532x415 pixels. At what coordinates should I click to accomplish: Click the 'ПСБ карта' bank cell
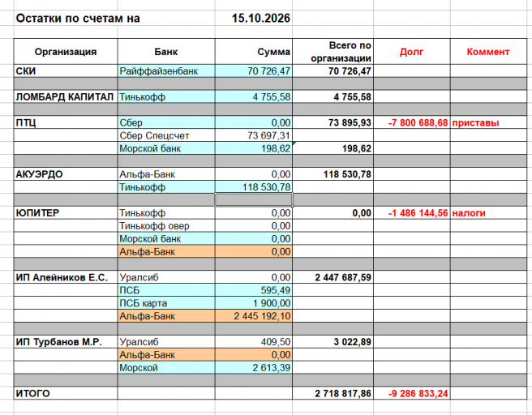coord(166,303)
